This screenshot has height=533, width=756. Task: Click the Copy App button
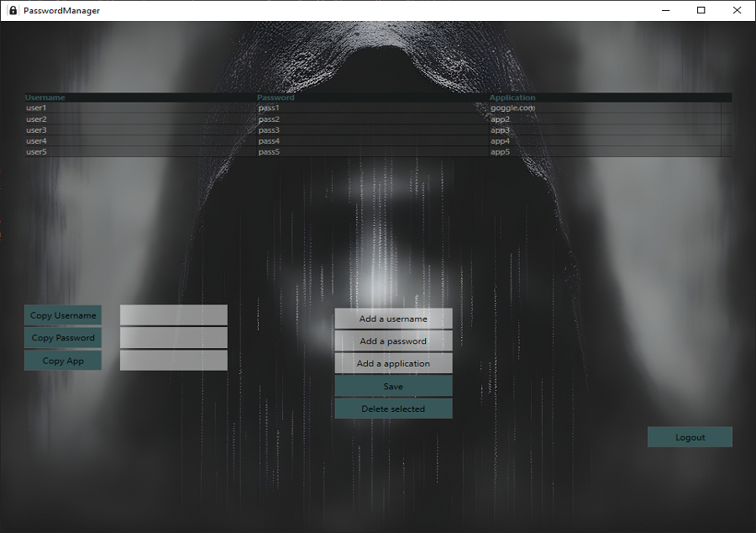[x=63, y=361]
